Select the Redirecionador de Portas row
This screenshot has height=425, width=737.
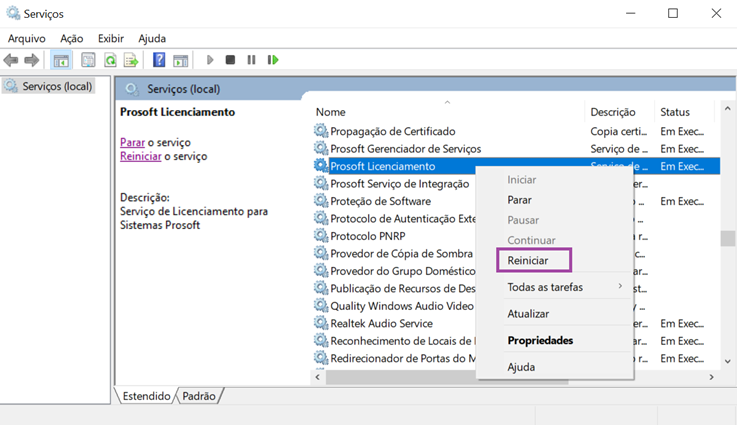pyautogui.click(x=403, y=358)
